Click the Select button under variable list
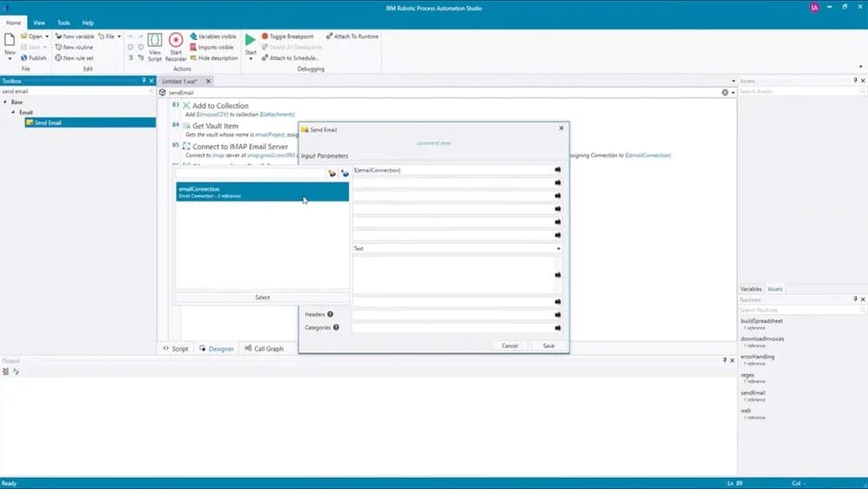This screenshot has width=868, height=489. pyautogui.click(x=262, y=297)
